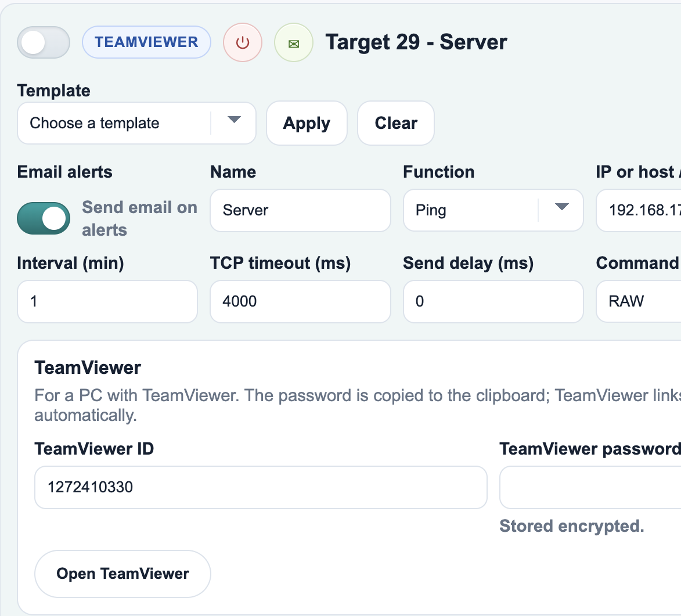
Task: Click the TEAMVIEWER badge button
Action: [x=146, y=42]
